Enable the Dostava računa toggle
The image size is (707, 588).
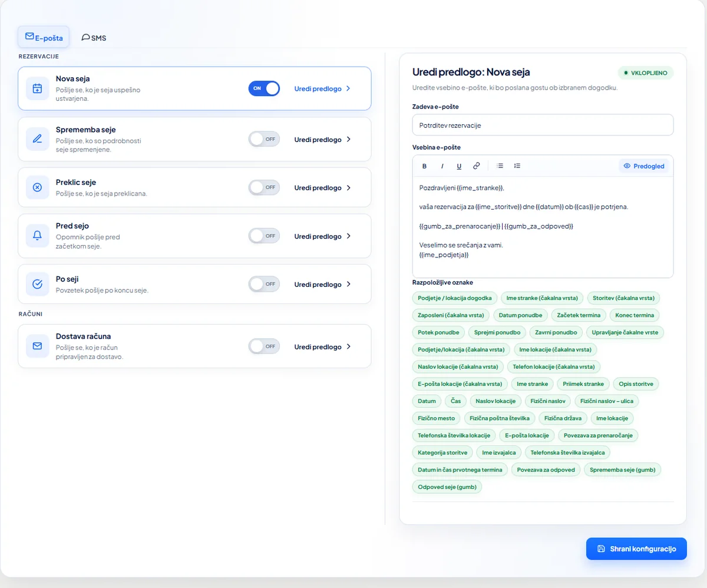[264, 346]
